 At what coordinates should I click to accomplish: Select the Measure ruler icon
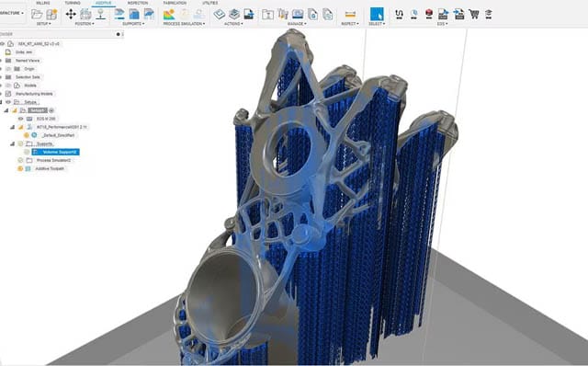point(350,15)
